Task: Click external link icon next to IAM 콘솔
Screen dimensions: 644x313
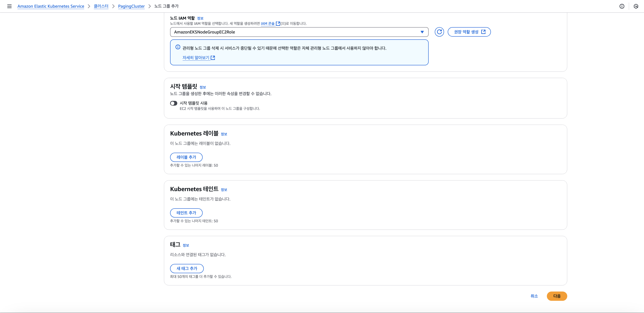Action: pyautogui.click(x=278, y=24)
